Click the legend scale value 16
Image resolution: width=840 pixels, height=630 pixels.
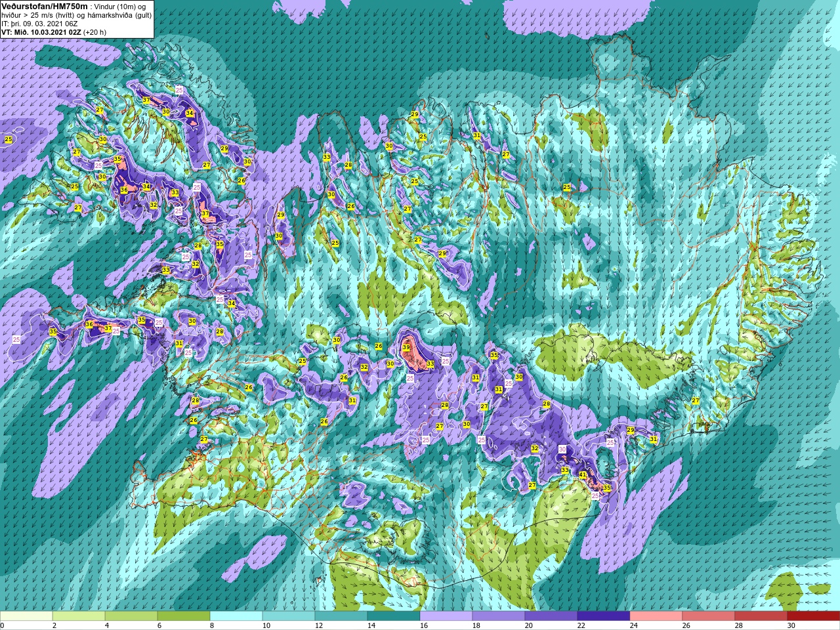[425, 625]
